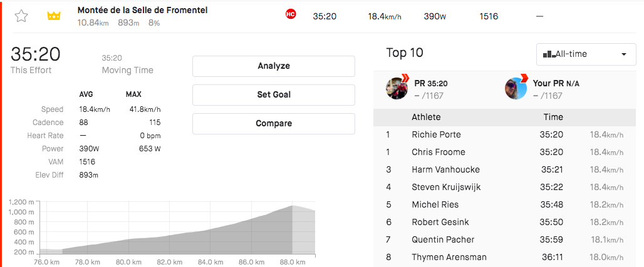The height and width of the screenshot is (267, 644).
Task: Click the Time column header in Top 10
Action: [553, 118]
